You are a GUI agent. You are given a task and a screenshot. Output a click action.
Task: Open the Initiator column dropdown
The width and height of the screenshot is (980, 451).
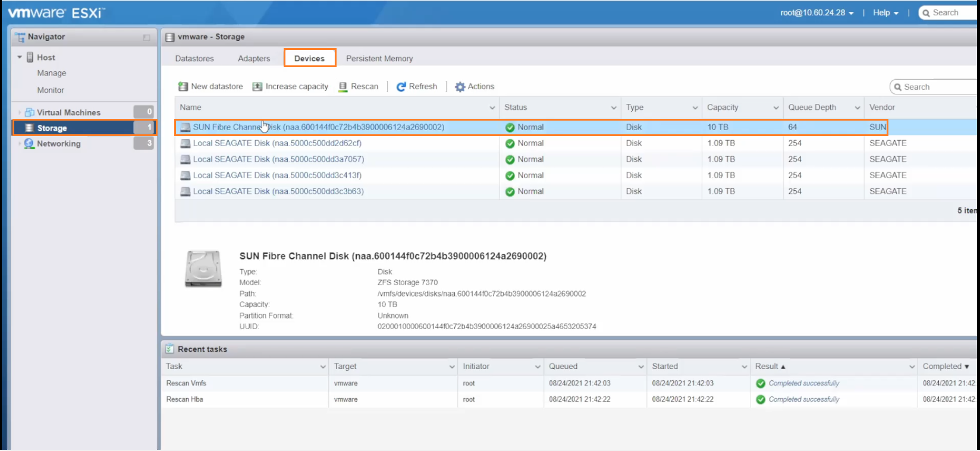[x=538, y=367]
